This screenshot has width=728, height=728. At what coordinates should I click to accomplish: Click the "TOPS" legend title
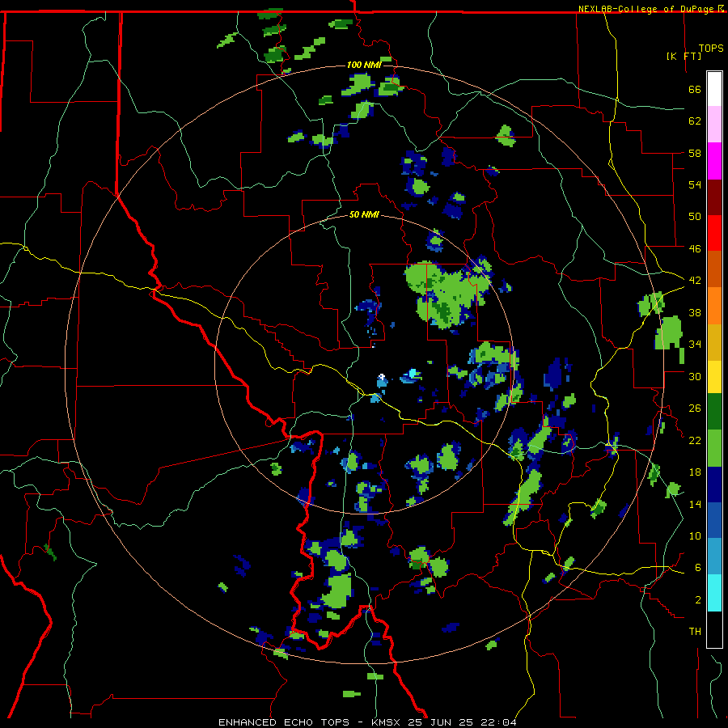711,48
